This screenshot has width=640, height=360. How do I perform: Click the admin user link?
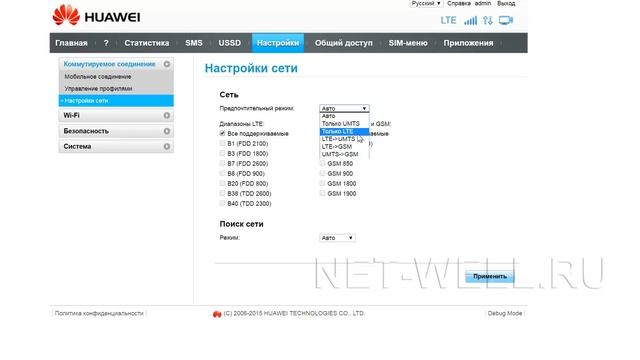pos(483,3)
